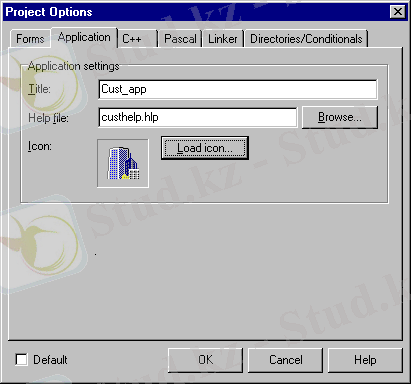Close the Project Options dialog

[x=398, y=12]
